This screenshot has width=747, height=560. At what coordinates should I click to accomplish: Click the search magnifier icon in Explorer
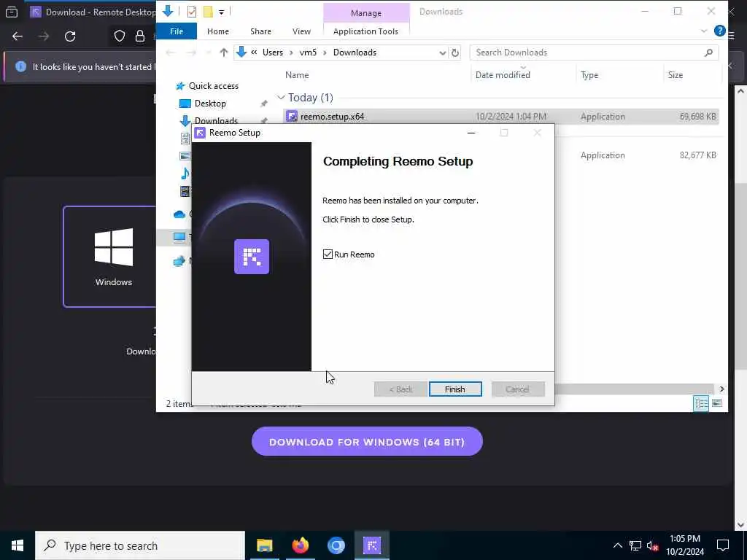[x=708, y=52]
